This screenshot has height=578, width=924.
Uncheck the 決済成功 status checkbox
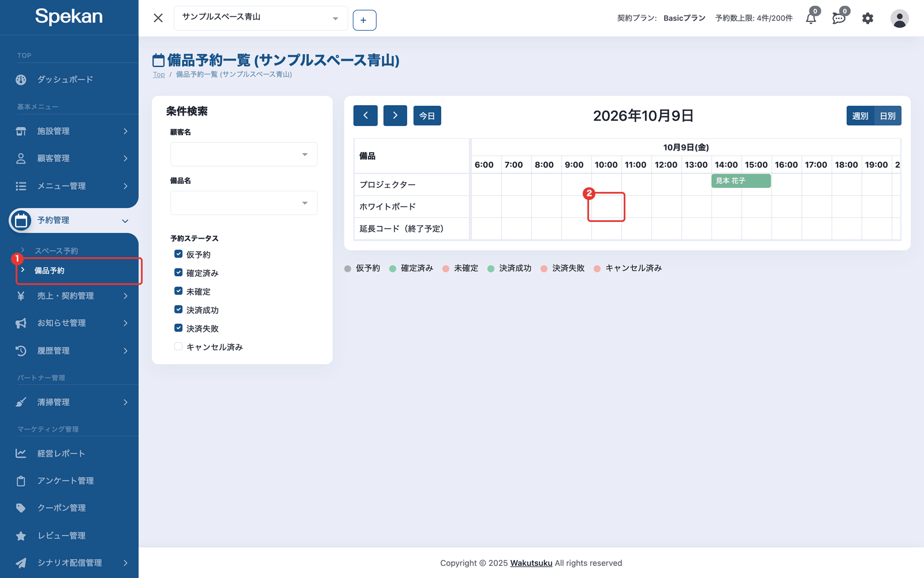pyautogui.click(x=178, y=309)
